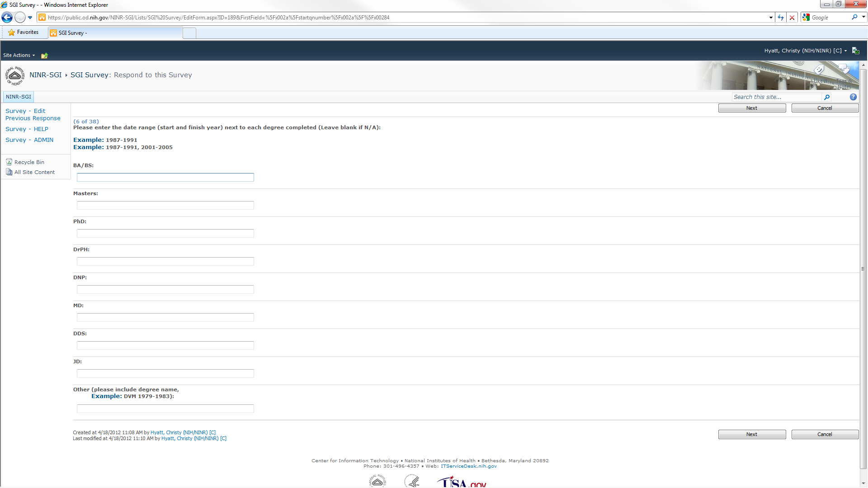
Task: Click the page vertical scrollbar thumb
Action: tap(863, 268)
